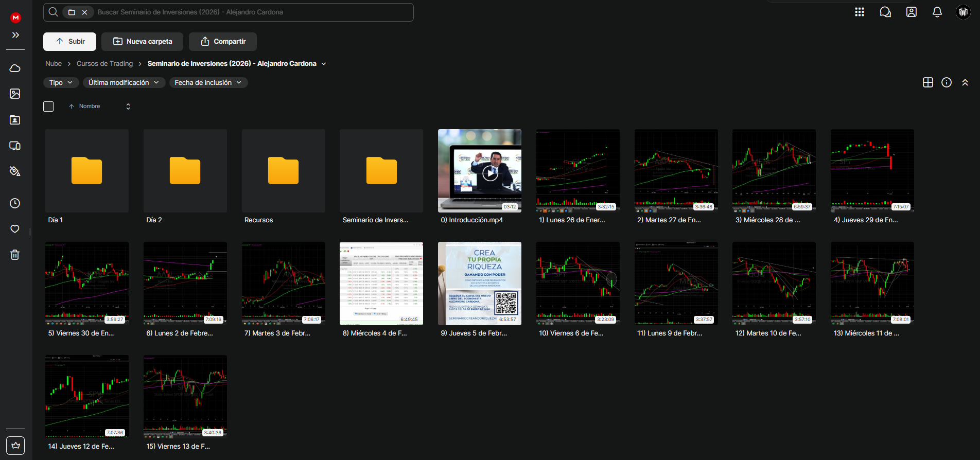Image resolution: width=980 pixels, height=460 pixels.
Task: Open sort order chevron selector
Action: point(128,107)
